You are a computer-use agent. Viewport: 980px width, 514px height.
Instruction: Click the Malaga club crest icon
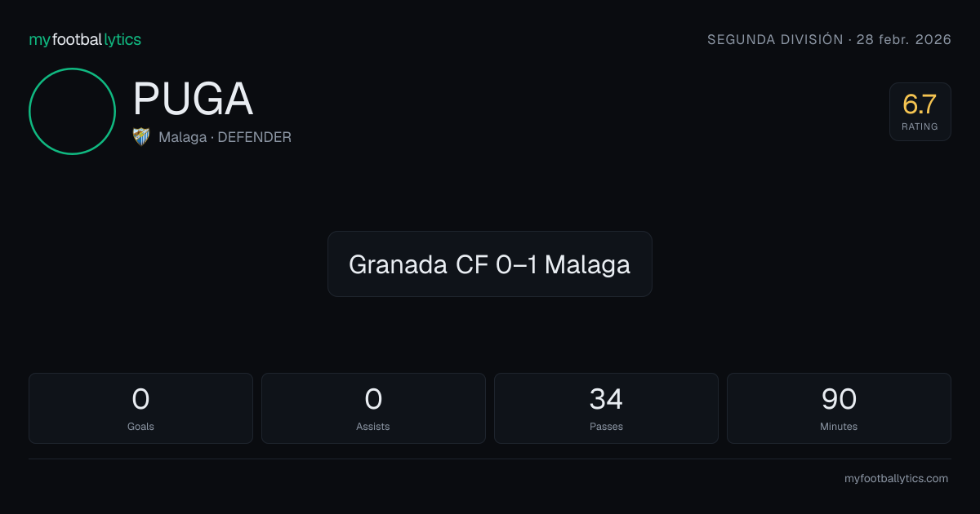pos(141,137)
